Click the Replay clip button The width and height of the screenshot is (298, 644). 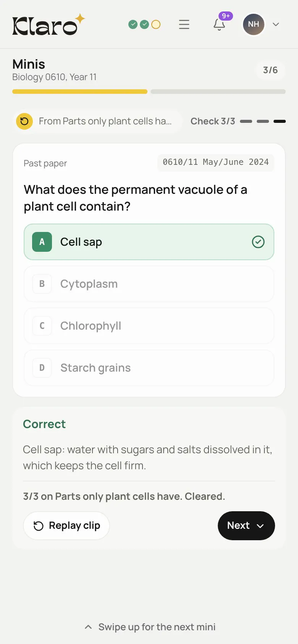click(66, 526)
